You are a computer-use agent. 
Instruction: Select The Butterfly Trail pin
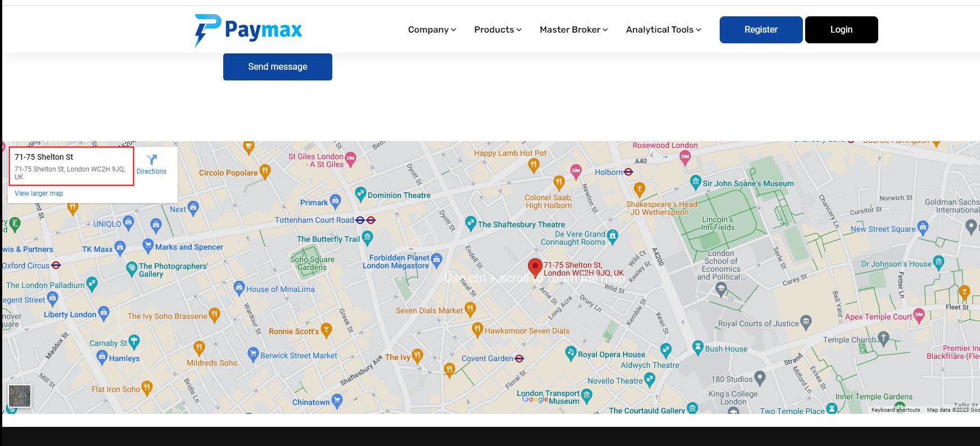pos(367,237)
